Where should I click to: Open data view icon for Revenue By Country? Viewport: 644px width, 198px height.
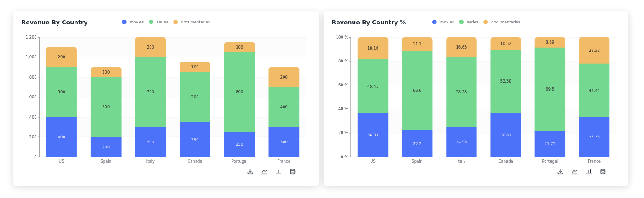pos(292,171)
